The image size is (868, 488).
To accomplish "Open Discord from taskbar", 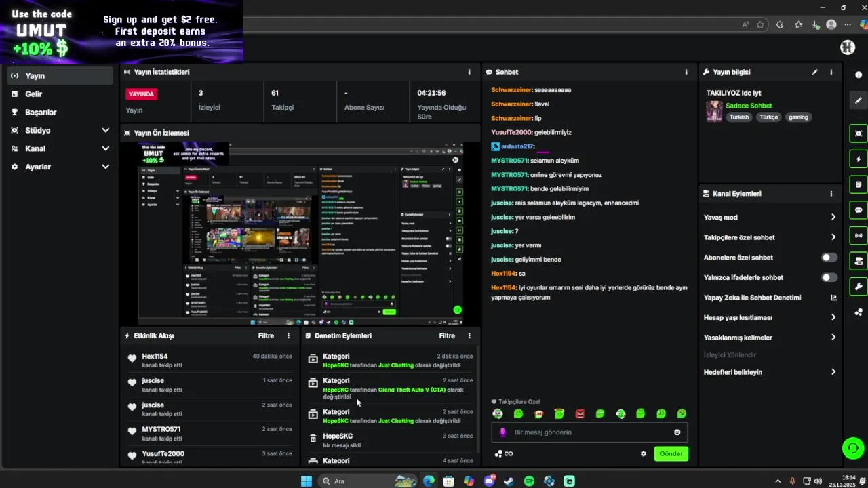I will coord(489,481).
